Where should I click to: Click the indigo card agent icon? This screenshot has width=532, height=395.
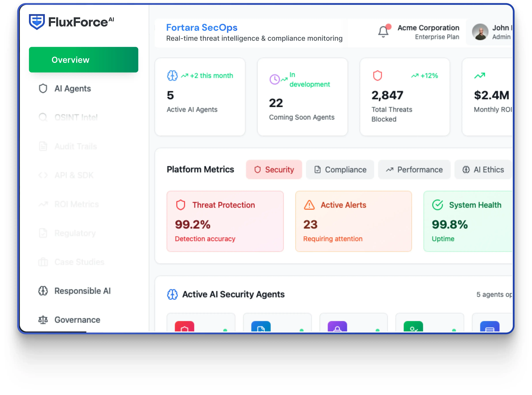tap(490, 326)
